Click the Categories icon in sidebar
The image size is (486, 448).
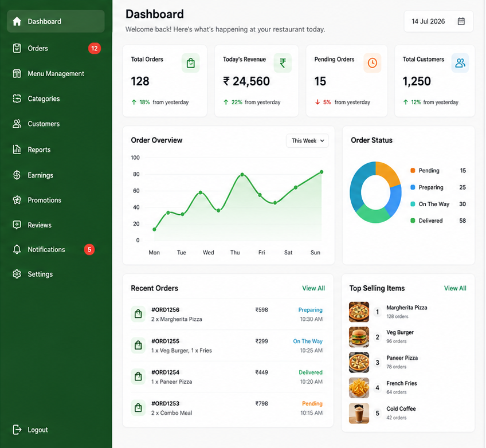pos(17,99)
